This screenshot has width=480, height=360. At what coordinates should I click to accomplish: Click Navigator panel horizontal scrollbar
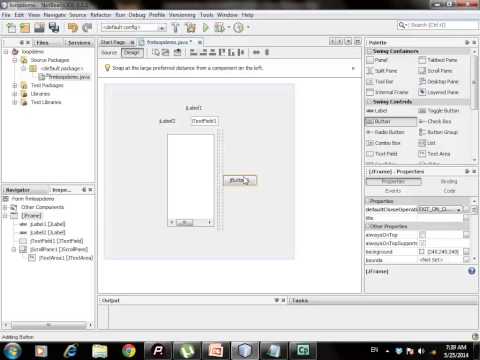click(49, 325)
